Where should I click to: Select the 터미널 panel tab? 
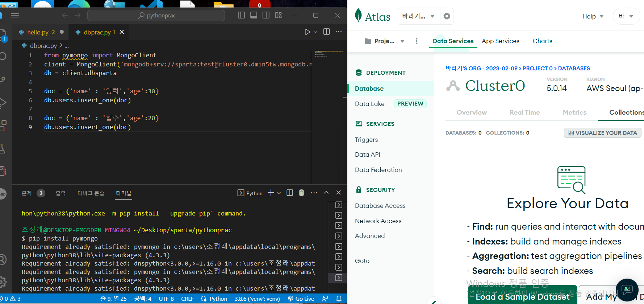[124, 193]
